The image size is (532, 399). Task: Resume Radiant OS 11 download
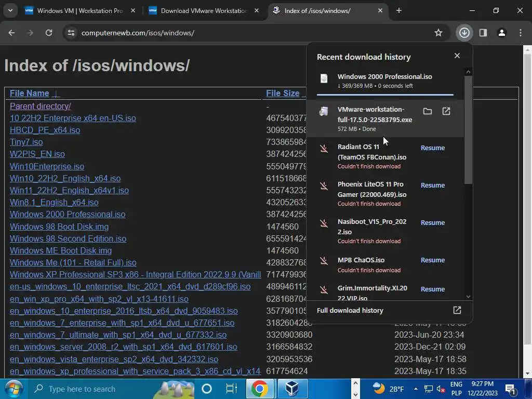coord(433,148)
